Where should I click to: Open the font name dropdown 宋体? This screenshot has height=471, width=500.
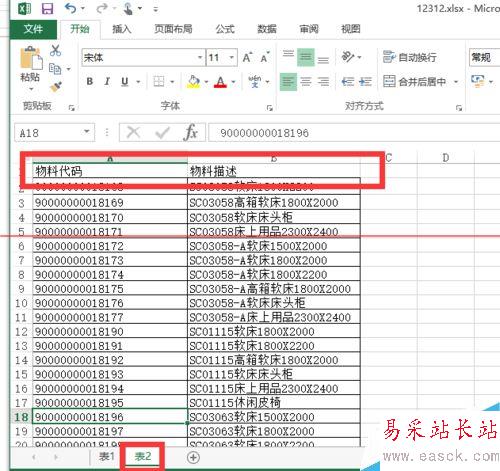pos(200,57)
